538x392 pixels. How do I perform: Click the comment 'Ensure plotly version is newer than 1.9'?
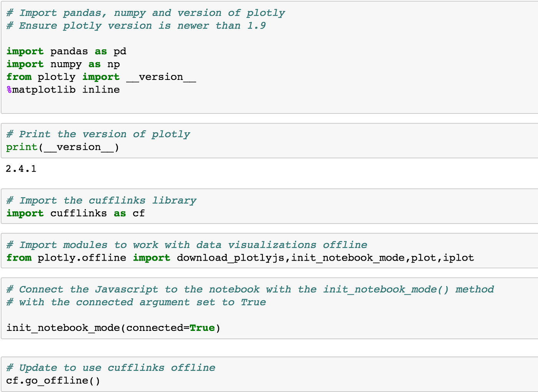[136, 25]
